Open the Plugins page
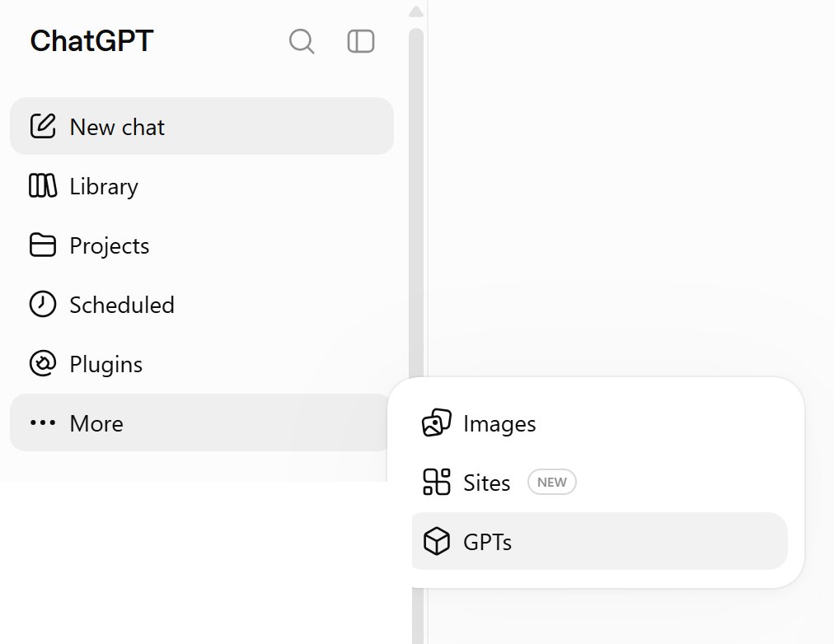The image size is (834, 644). point(202,364)
